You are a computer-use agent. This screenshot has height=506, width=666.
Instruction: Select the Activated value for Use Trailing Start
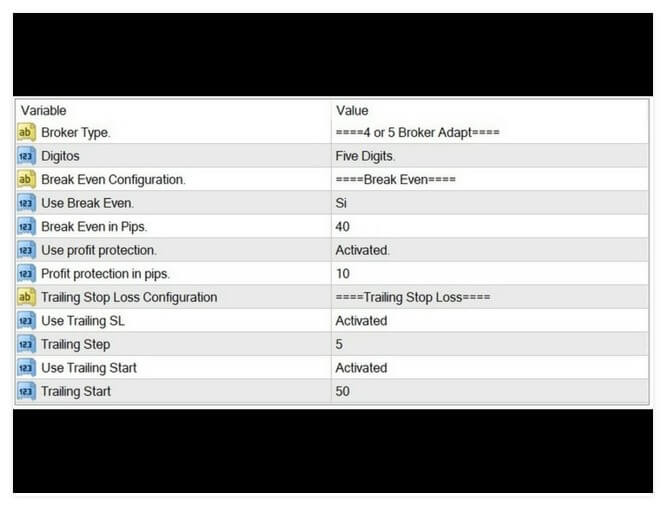click(361, 368)
